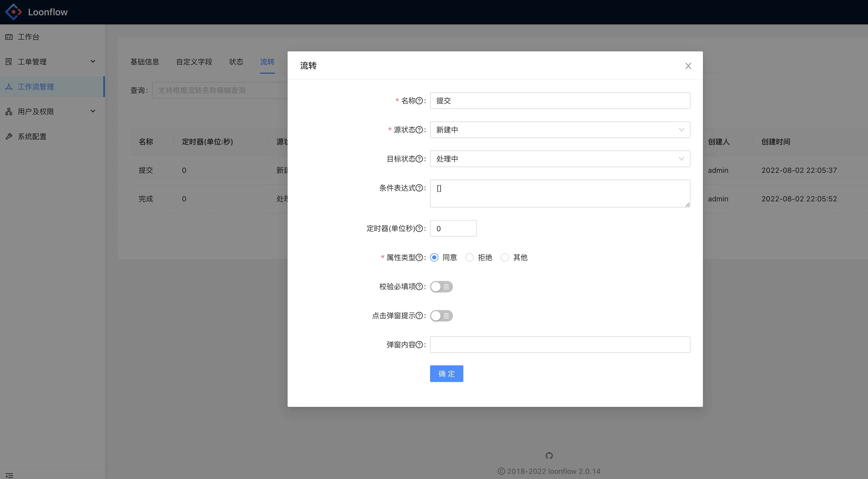Screen dimensions: 868x479
Task: Click the 名称 column header
Action: click(146, 141)
